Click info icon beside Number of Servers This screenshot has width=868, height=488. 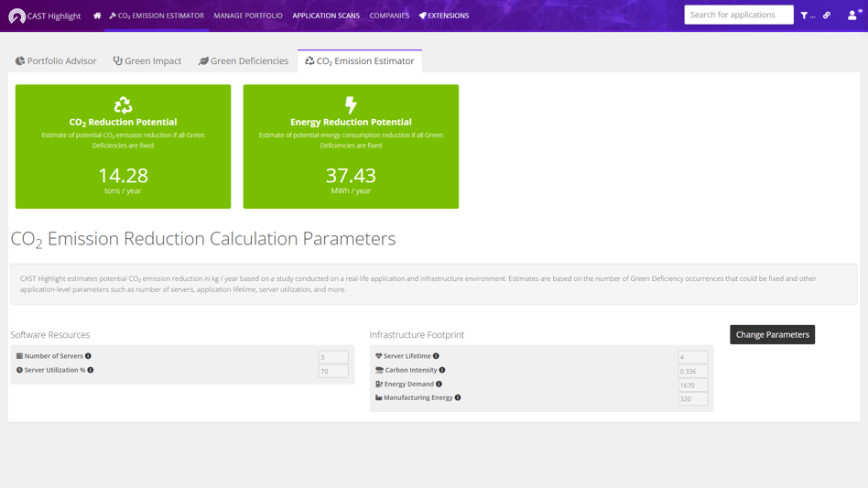(x=88, y=356)
